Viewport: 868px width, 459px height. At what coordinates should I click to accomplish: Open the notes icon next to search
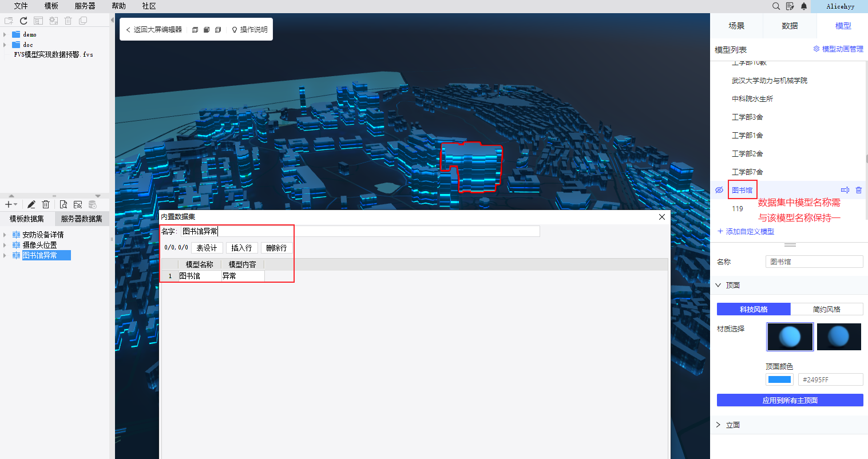[790, 6]
